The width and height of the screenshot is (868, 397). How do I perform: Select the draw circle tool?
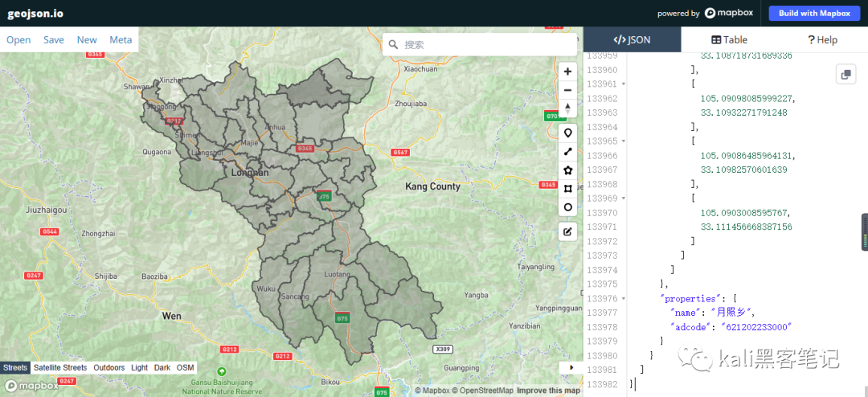[x=567, y=207]
